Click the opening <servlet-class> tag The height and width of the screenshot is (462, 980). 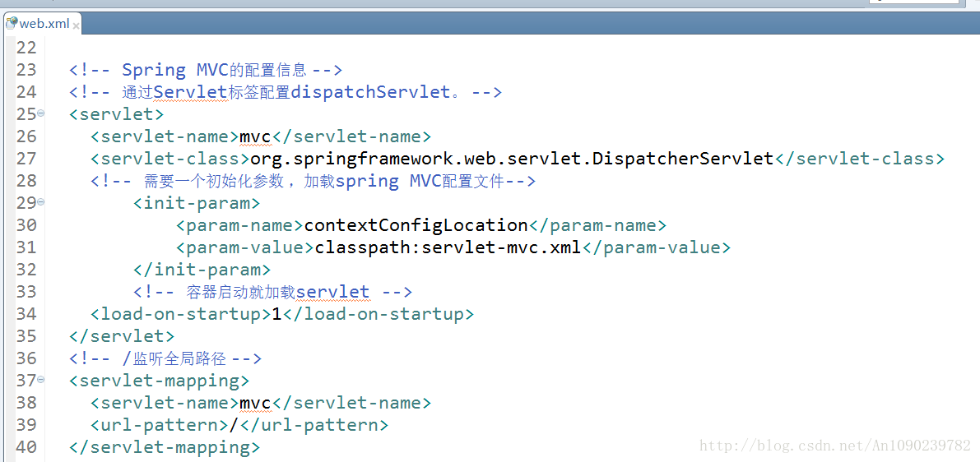click(170, 159)
